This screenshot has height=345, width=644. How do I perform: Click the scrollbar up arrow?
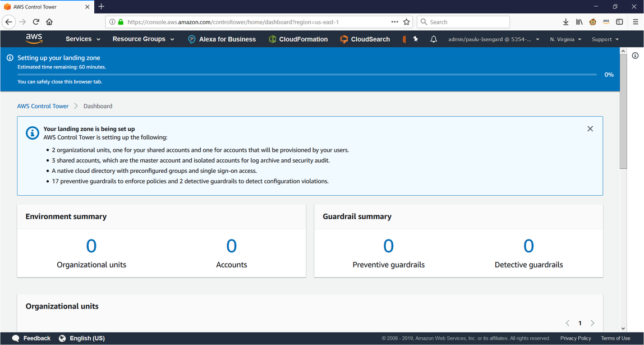pos(623,51)
